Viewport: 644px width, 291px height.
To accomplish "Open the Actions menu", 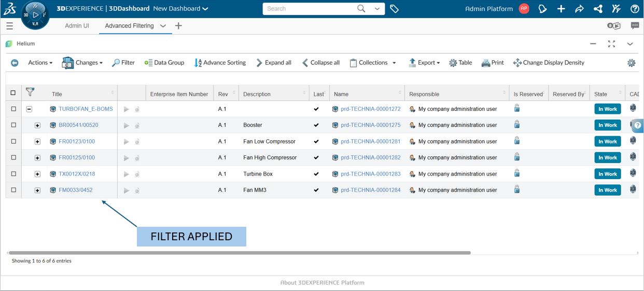I will (x=40, y=63).
